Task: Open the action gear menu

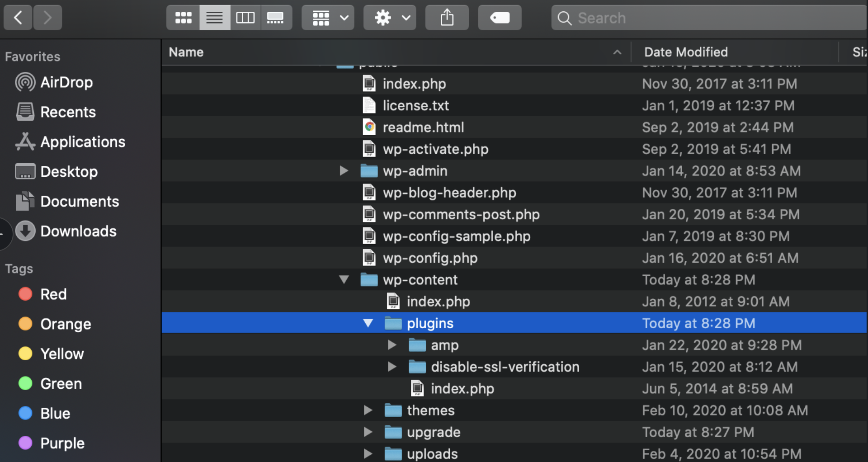Action: (382, 18)
